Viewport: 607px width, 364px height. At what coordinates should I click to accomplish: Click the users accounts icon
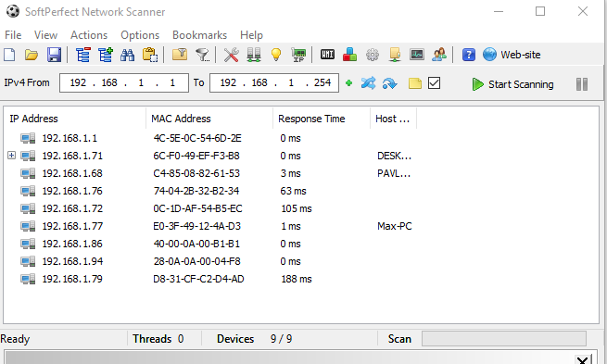(439, 55)
